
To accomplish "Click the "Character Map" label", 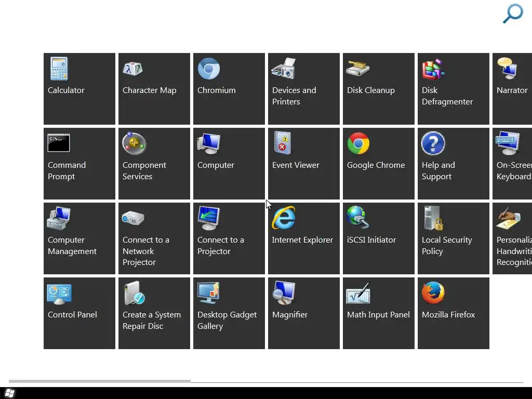I will 149,90.
